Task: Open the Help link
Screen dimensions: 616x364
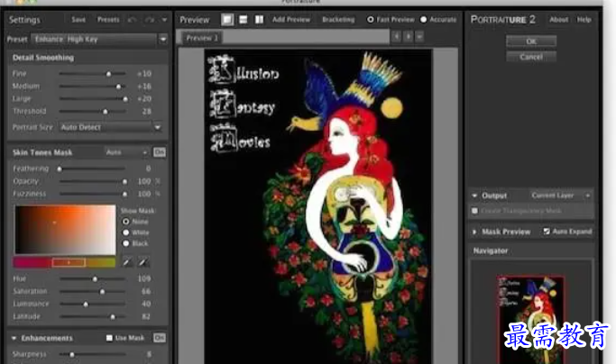Action: click(584, 19)
